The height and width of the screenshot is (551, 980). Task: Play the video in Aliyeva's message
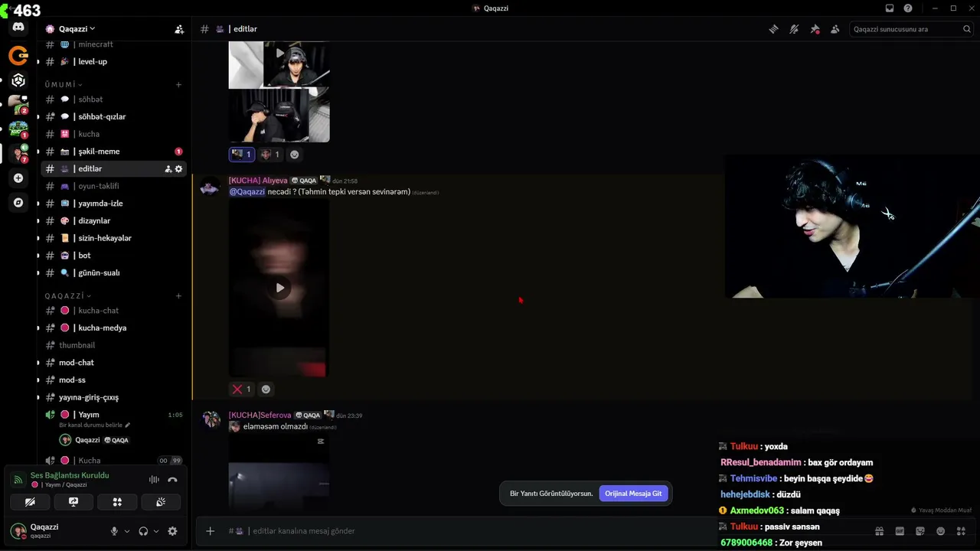click(279, 288)
